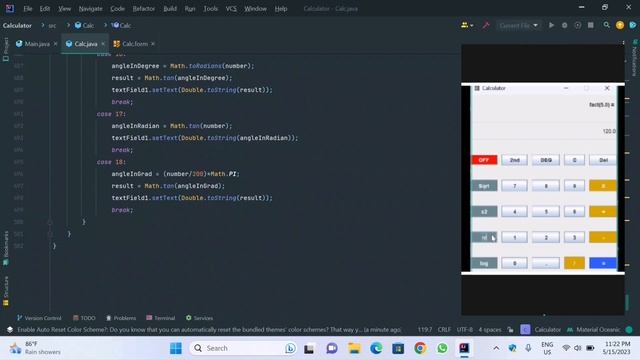This screenshot has width=640, height=360.
Task: Start debugging with the bug icon
Action: [x=564, y=25]
